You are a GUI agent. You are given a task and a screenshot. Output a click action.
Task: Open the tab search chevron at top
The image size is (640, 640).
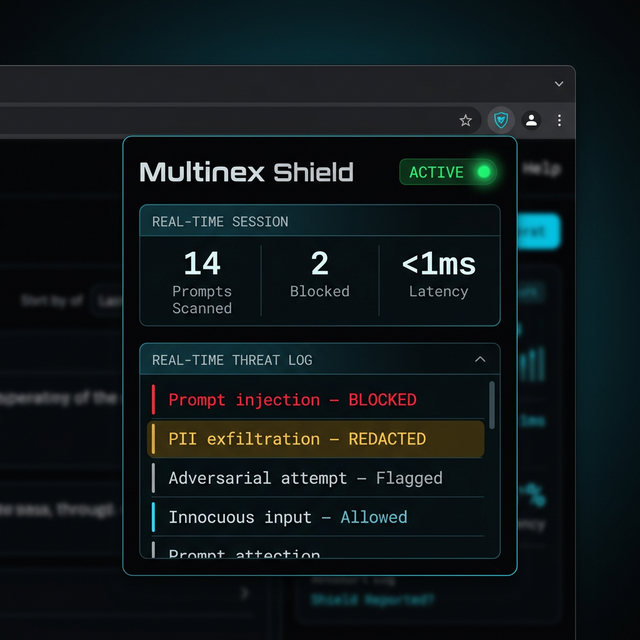click(x=559, y=84)
